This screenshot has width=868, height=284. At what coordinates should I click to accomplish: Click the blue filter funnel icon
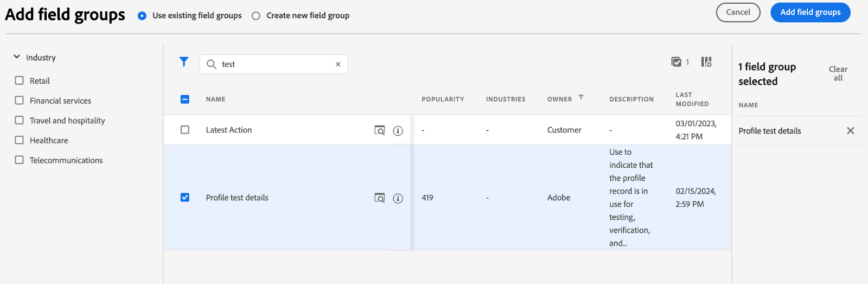point(184,62)
